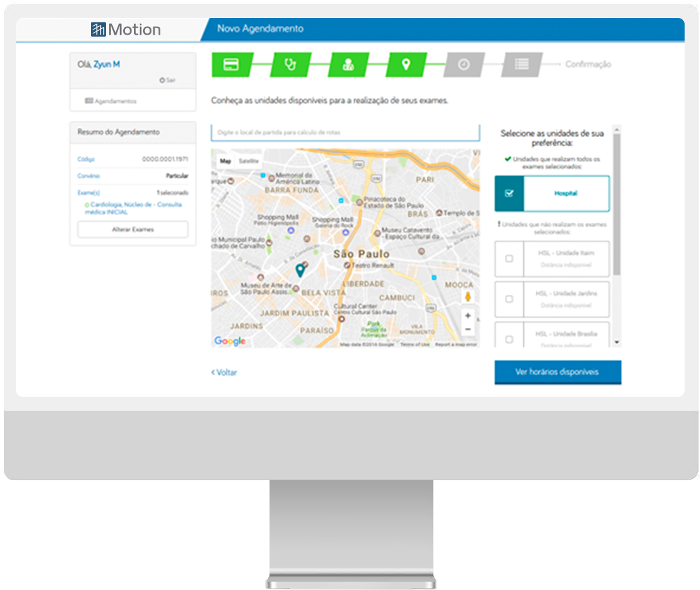Check the HSL - Unidade Itaim checkbox
This screenshot has width=700, height=590.
pyautogui.click(x=509, y=259)
